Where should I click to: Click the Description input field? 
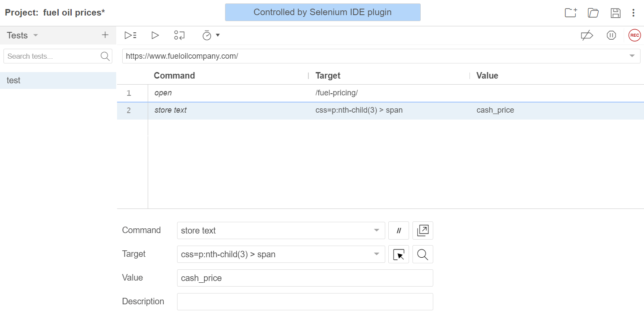[305, 302]
